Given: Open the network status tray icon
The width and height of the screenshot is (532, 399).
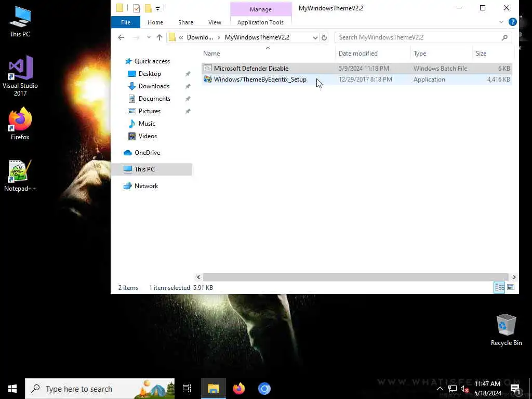Looking at the screenshot, I should coord(453,389).
